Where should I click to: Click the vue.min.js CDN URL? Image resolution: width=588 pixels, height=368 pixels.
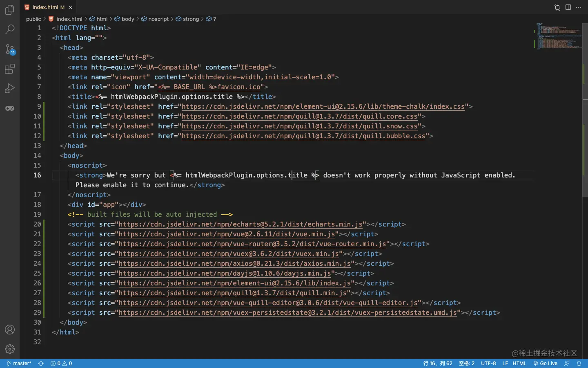click(x=227, y=234)
